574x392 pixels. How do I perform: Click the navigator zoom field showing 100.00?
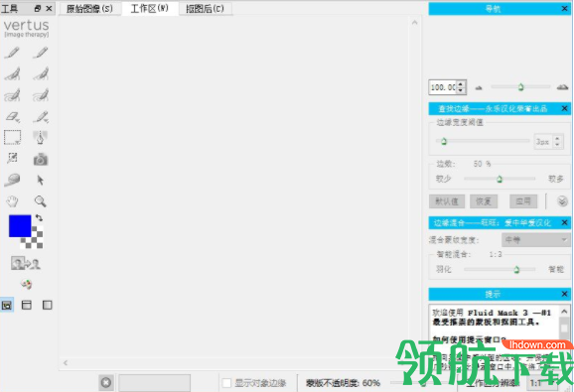click(x=443, y=87)
